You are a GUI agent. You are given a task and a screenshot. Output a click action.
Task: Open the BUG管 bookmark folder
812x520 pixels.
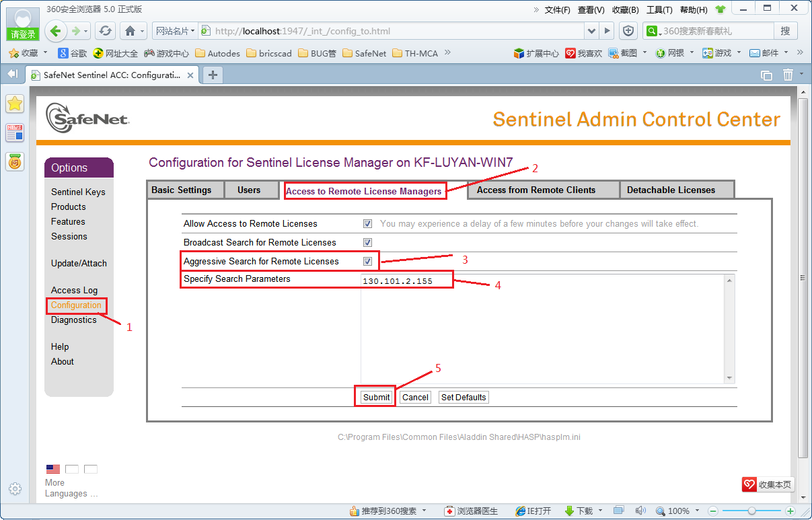coord(317,53)
